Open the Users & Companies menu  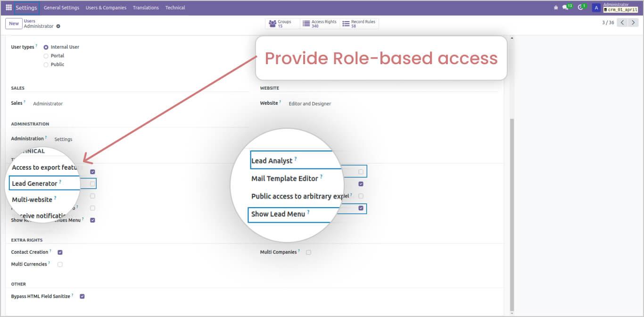pyautogui.click(x=105, y=8)
